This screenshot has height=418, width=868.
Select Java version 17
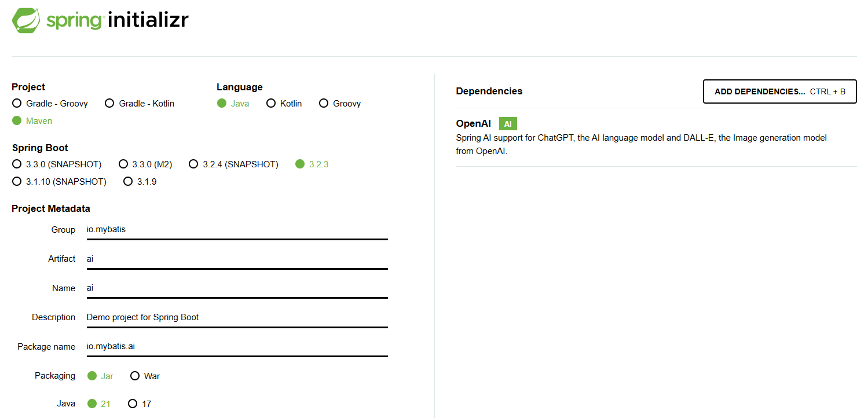[x=133, y=404]
